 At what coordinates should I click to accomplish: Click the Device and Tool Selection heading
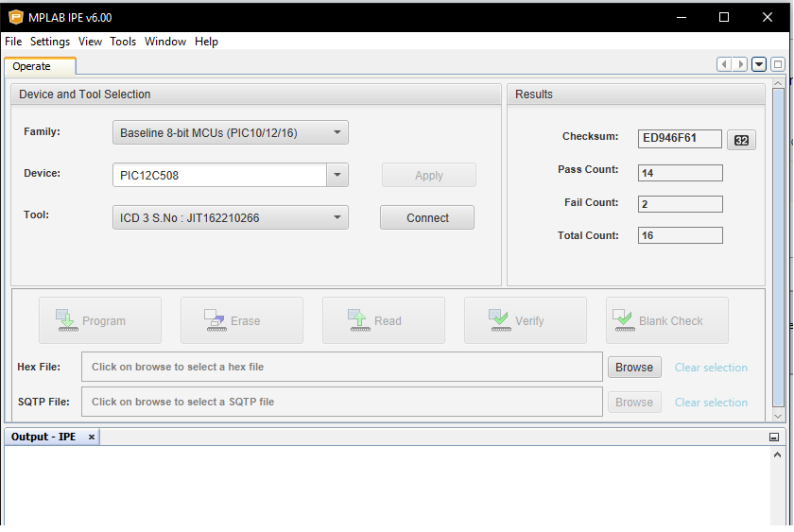(85, 94)
